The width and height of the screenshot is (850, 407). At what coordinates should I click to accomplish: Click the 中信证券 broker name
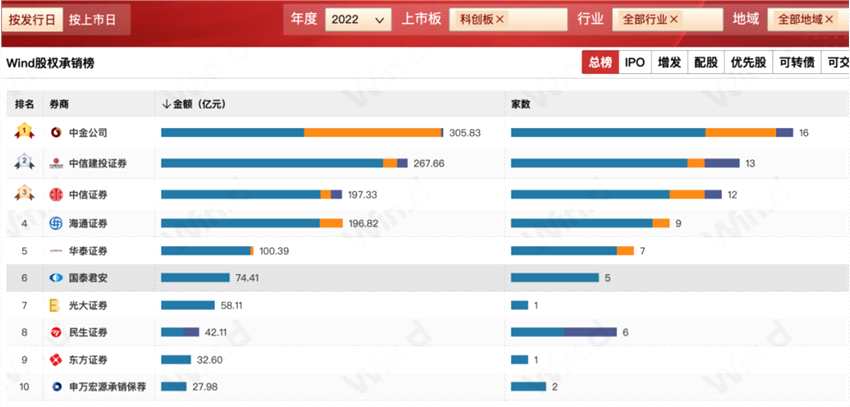(88, 195)
